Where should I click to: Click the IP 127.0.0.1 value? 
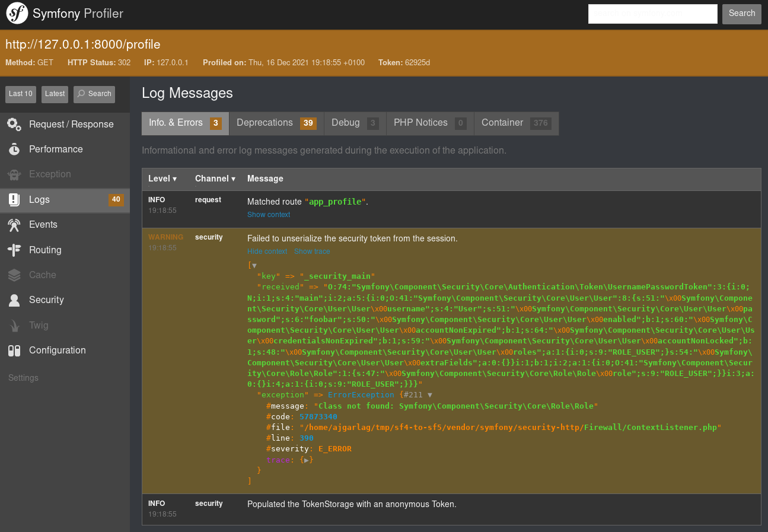(x=173, y=62)
